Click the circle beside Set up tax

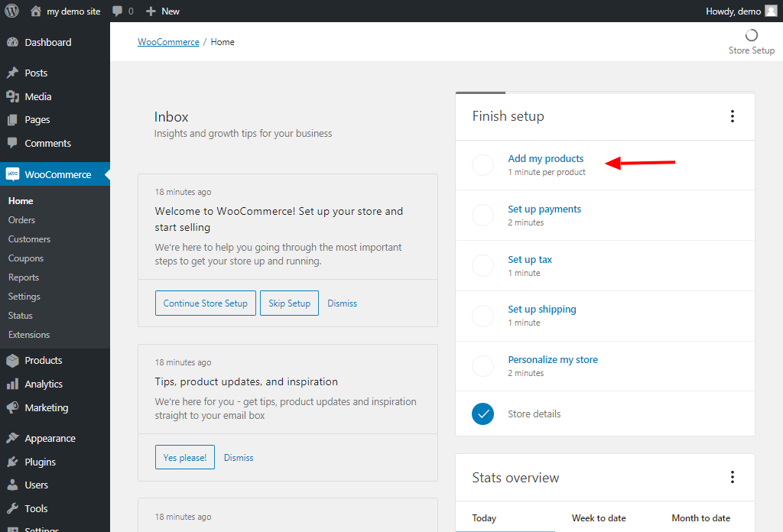tap(483, 265)
